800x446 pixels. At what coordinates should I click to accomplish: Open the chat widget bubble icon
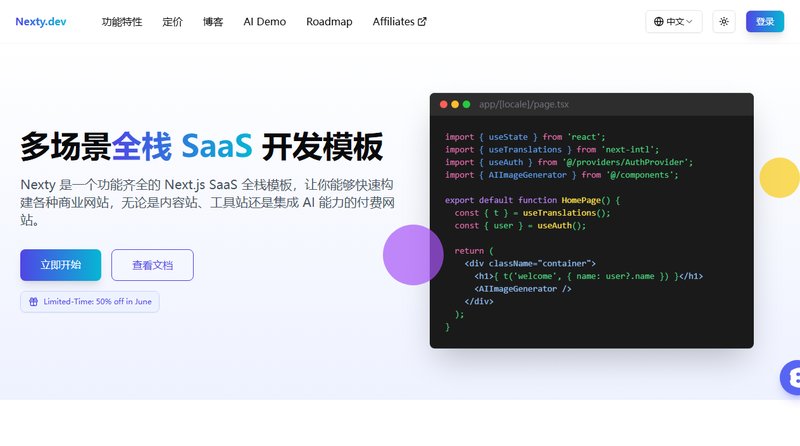791,378
